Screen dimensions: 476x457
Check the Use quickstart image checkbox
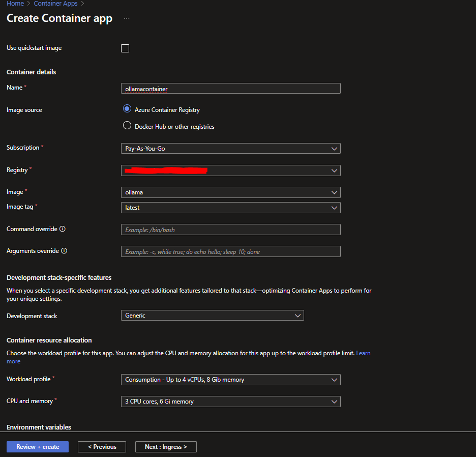point(125,48)
